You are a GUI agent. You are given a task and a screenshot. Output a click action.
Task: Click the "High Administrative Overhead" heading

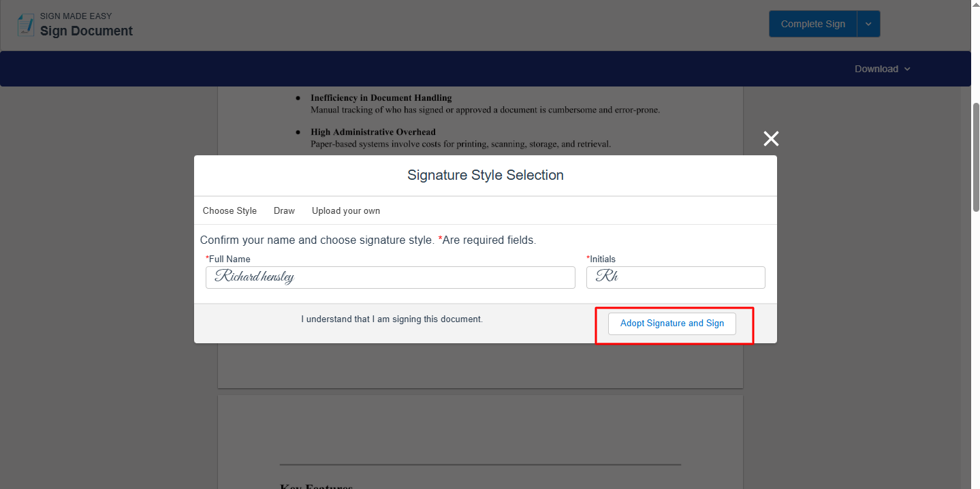[x=373, y=132]
